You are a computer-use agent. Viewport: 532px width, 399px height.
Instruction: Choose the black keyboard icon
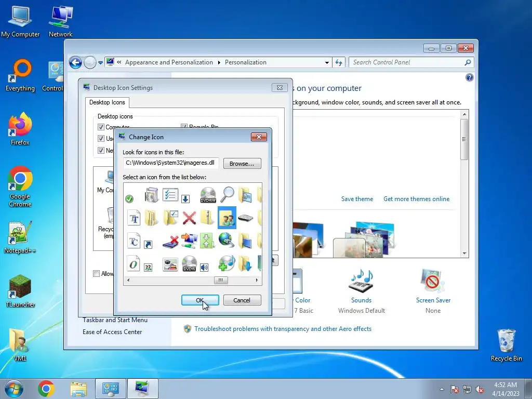(x=245, y=218)
